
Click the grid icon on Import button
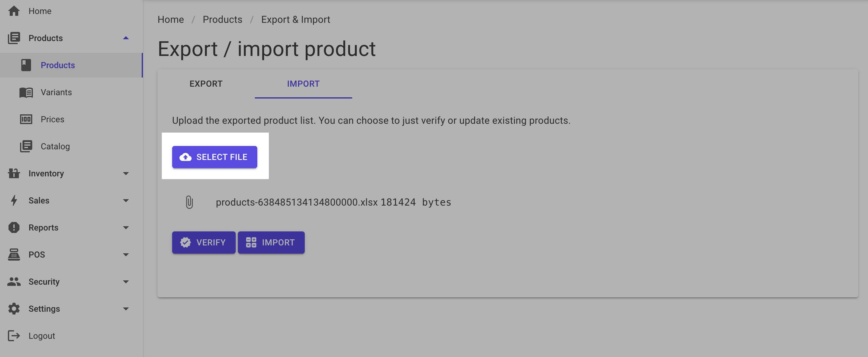pyautogui.click(x=251, y=242)
